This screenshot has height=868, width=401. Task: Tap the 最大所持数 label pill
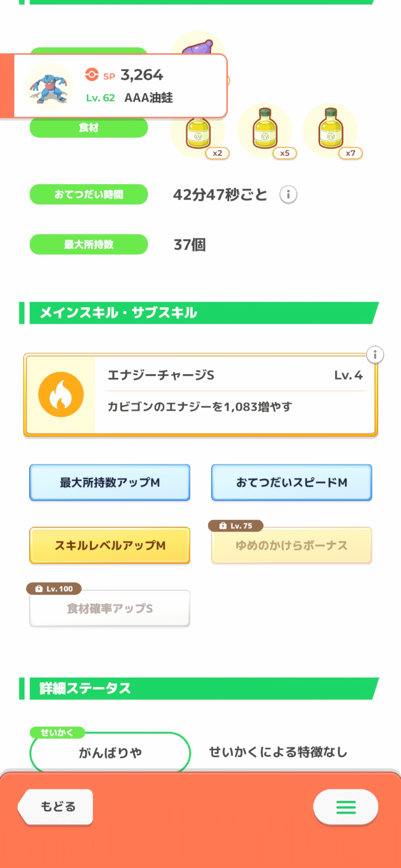[89, 244]
